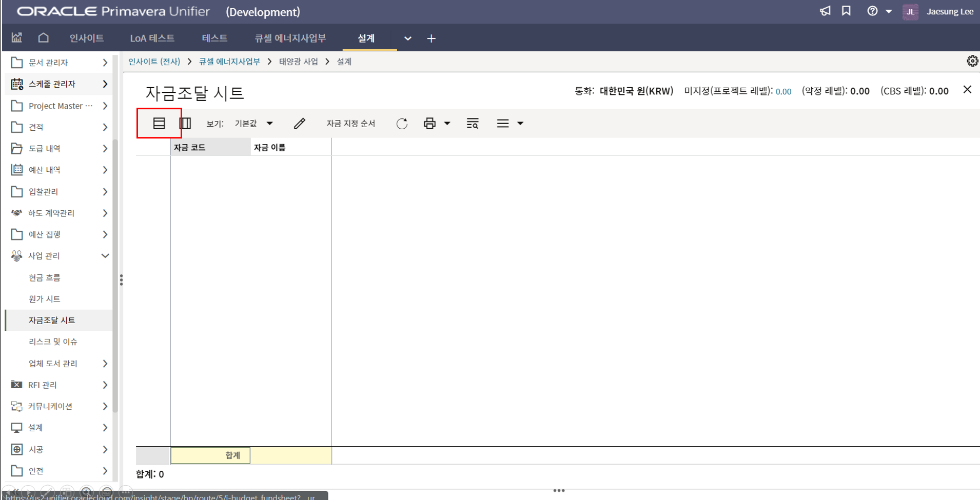
Task: Click the column view icon in toolbar
Action: [x=185, y=124]
